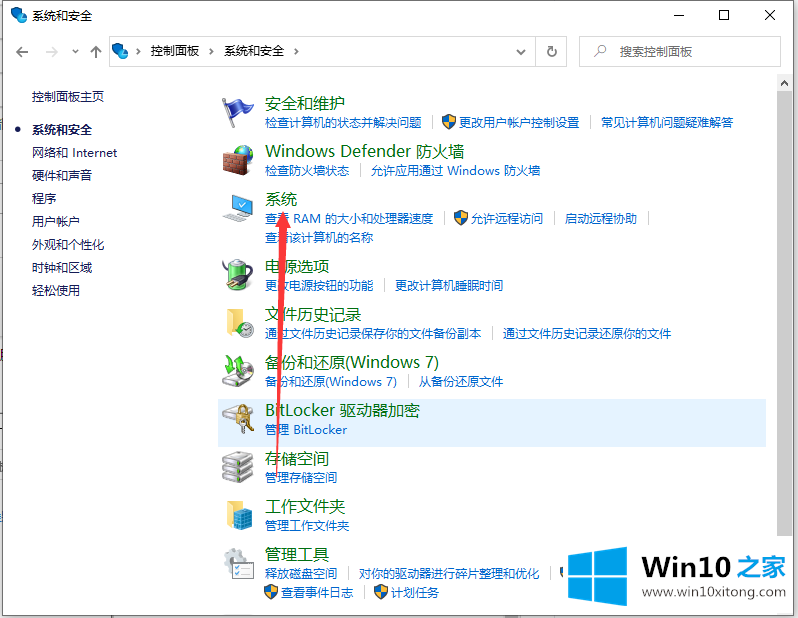This screenshot has height=618, width=798.
Task: Open 控制面板主页 in the sidebar
Action: (68, 97)
